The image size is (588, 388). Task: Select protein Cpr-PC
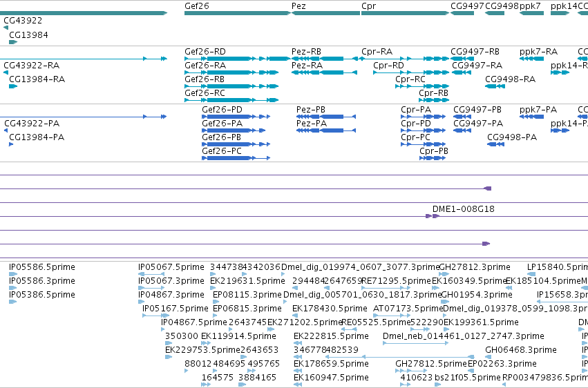(415, 137)
